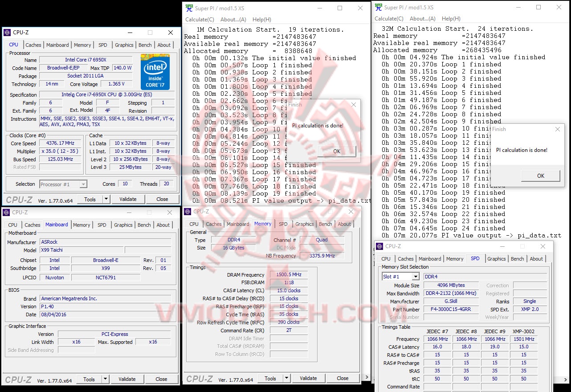The height and width of the screenshot is (392, 571).
Task: Open Graphics tab in top-left CPU-Z window
Action: 124,45
